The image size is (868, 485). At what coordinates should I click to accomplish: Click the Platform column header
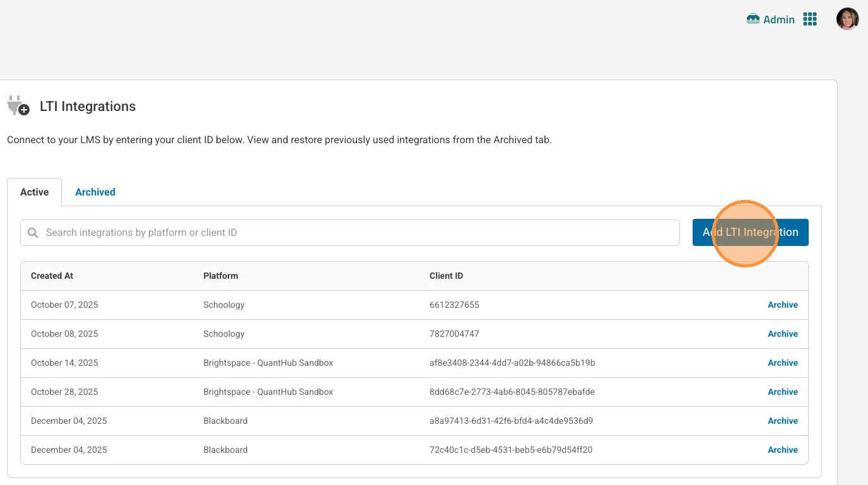point(221,276)
